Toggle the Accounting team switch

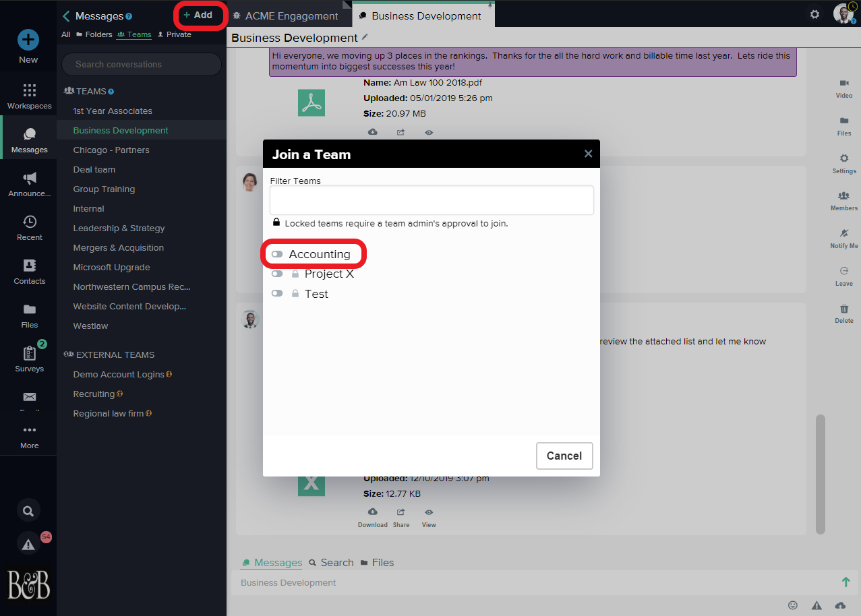pos(277,254)
